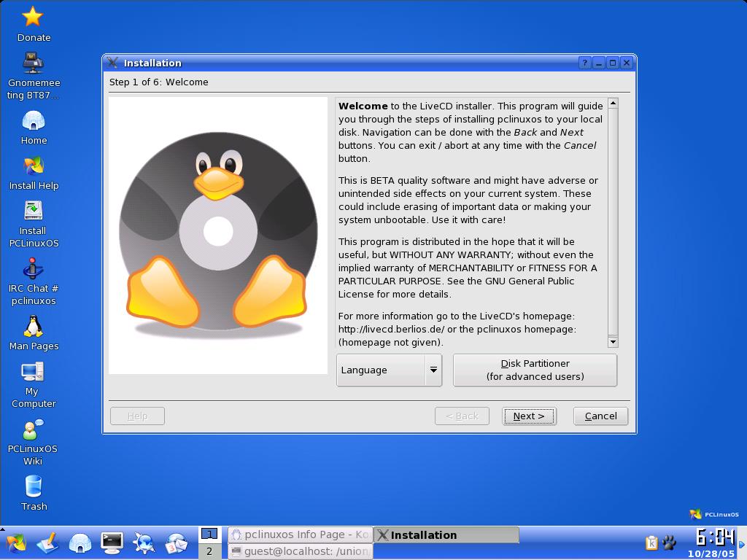Minimize the Installation window
747x560 pixels.
tap(600, 63)
